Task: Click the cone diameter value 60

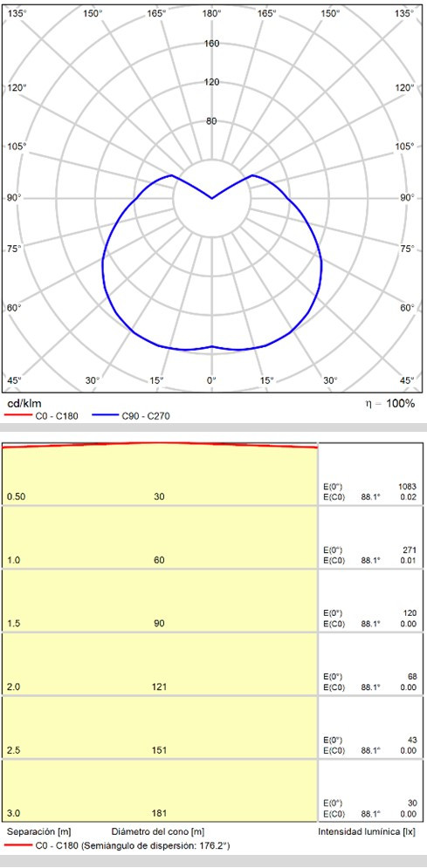Action: point(160,560)
